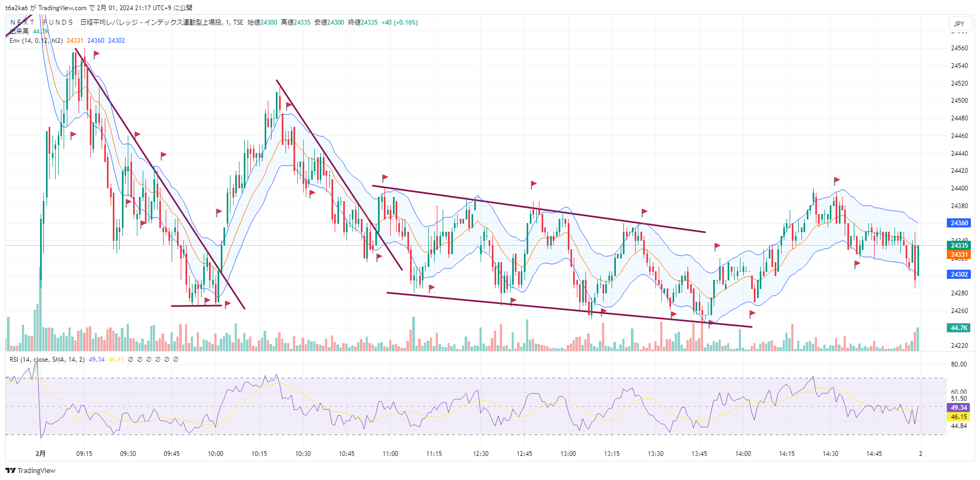Click the red flag atop the first 09:15 peak
This screenshot has height=480, width=980.
96,54
